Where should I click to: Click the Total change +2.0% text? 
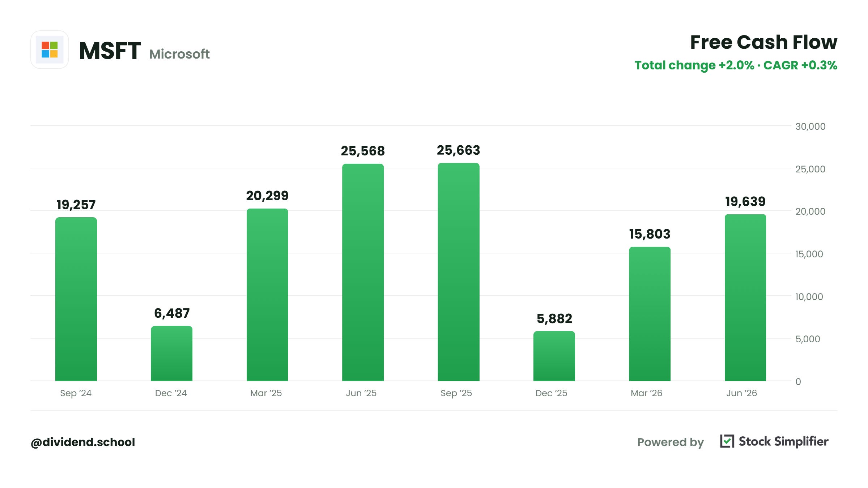(x=694, y=65)
